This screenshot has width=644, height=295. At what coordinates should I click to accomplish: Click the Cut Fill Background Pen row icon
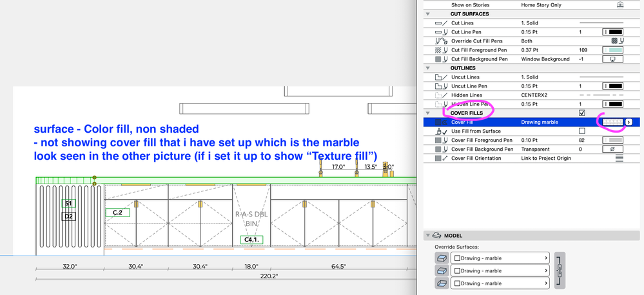[x=441, y=59]
